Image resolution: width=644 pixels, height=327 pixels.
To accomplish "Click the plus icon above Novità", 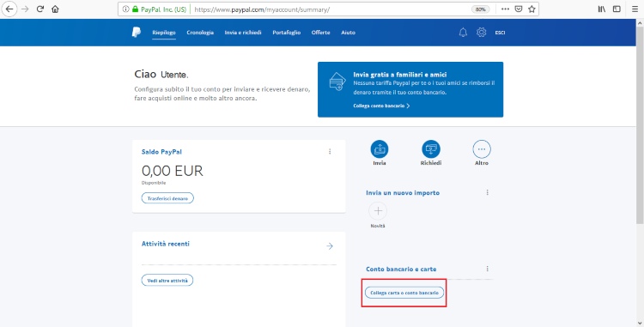I will click(378, 211).
